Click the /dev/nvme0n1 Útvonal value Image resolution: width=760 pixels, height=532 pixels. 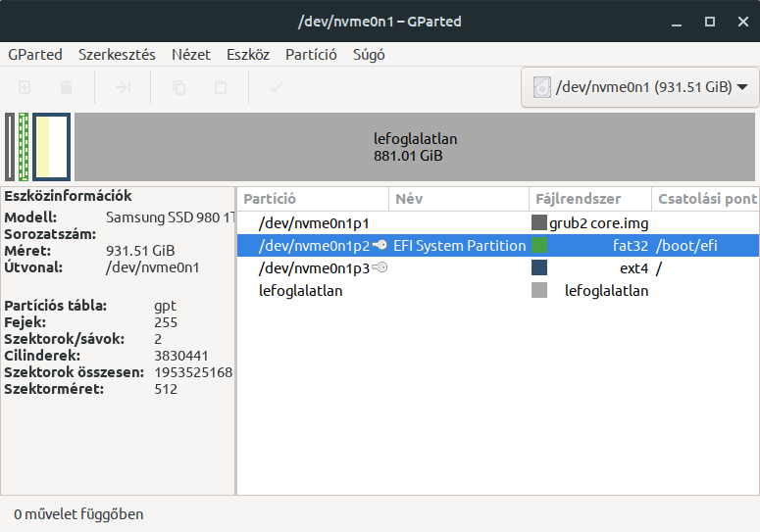152,267
